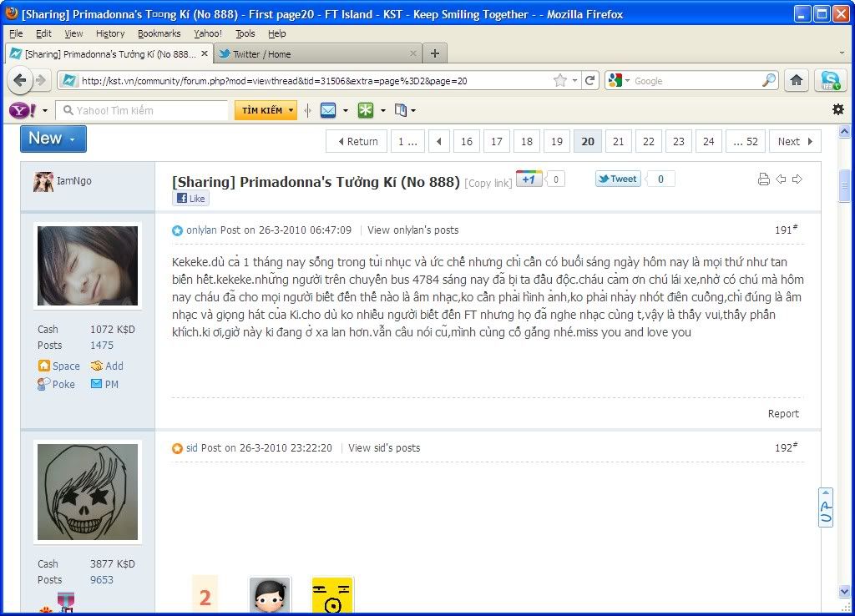This screenshot has width=855, height=616.
Task: Open the green asterisk dropdown arrow
Action: point(382,111)
